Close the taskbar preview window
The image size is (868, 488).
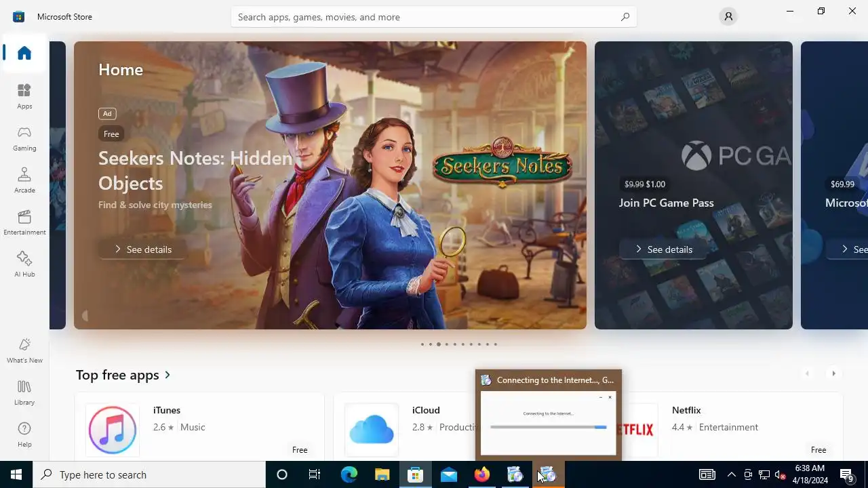pyautogui.click(x=610, y=397)
